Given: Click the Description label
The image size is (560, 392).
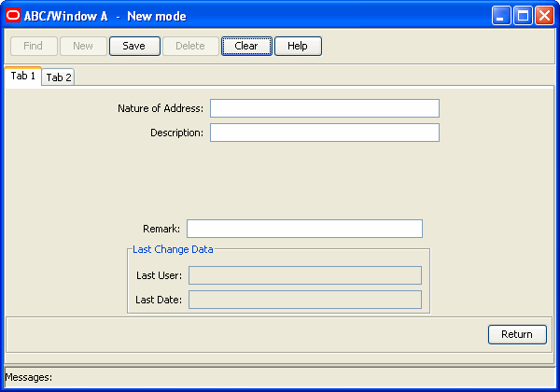Looking at the screenshot, I should coord(176,133).
